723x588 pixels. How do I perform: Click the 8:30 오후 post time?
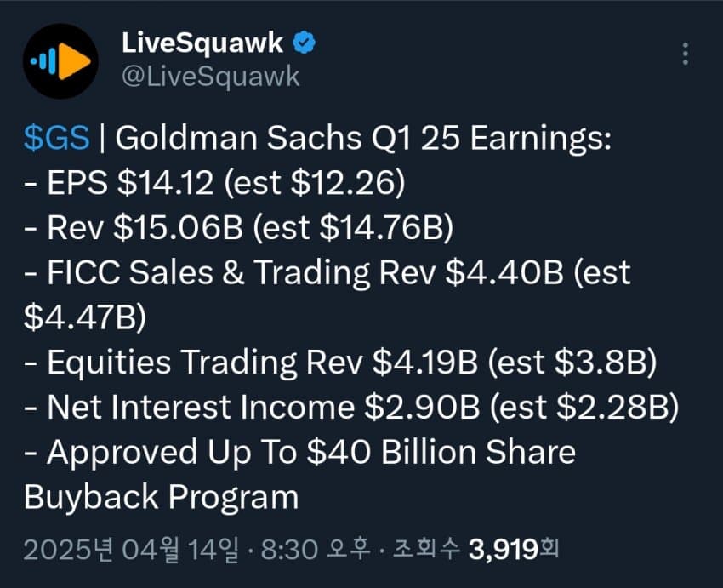pos(316,550)
